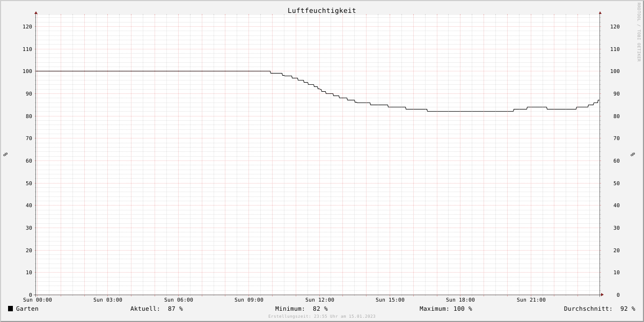Screen dimensions: 644x322
Task: Click the Erstellungszeit timestamp footer text
Action: pos(322,317)
